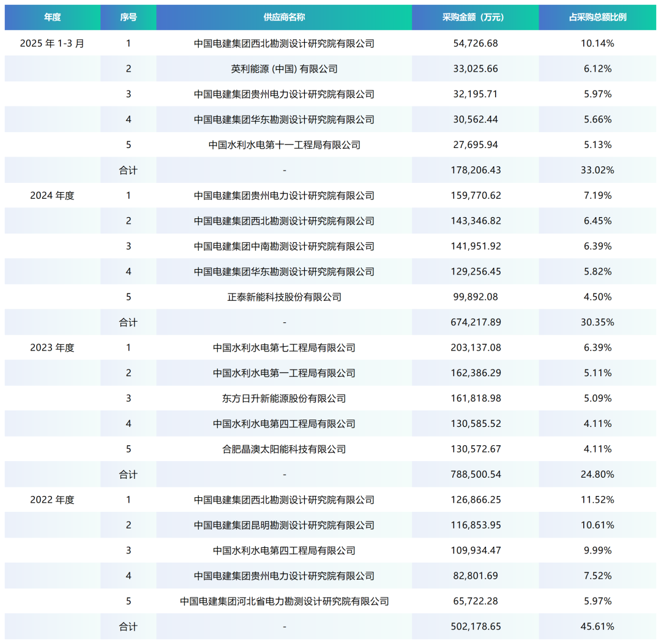The width and height of the screenshot is (661, 644).
Task: Select amount value 32,195.71
Action: click(x=476, y=94)
